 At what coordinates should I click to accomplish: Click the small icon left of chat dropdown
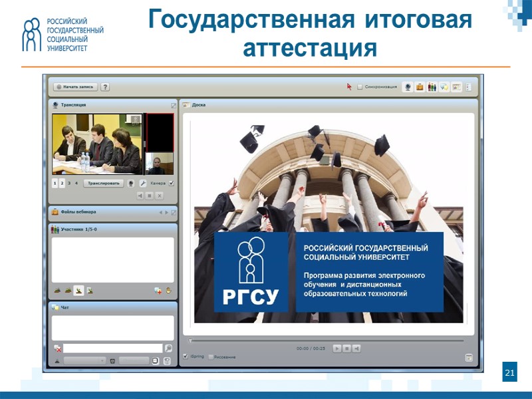(57, 361)
